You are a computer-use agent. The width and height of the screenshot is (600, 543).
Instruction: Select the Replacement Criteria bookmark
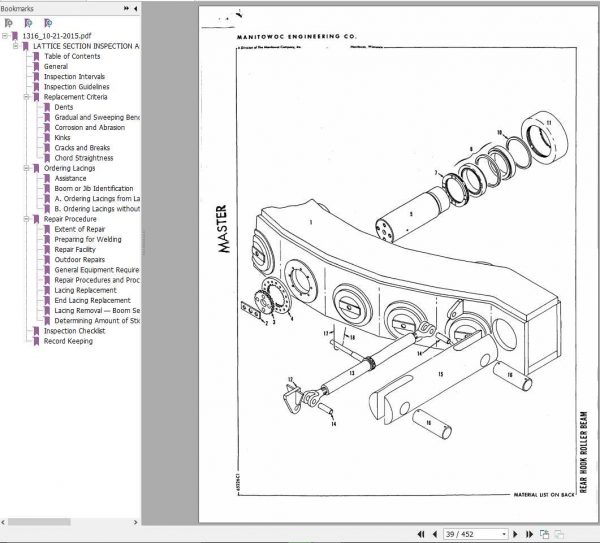point(75,97)
